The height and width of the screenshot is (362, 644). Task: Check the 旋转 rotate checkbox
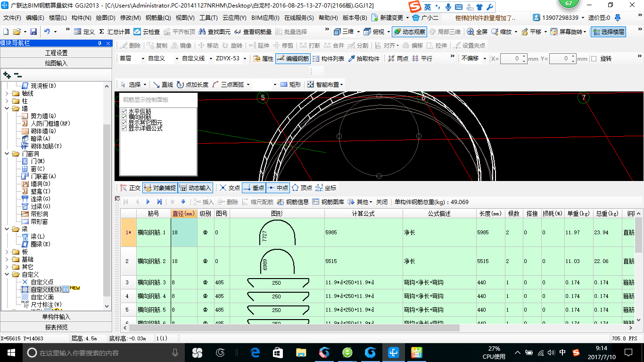(x=594, y=59)
